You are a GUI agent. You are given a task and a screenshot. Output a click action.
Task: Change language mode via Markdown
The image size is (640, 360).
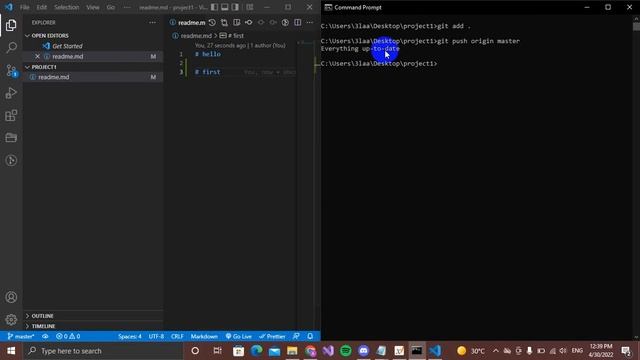coord(204,336)
